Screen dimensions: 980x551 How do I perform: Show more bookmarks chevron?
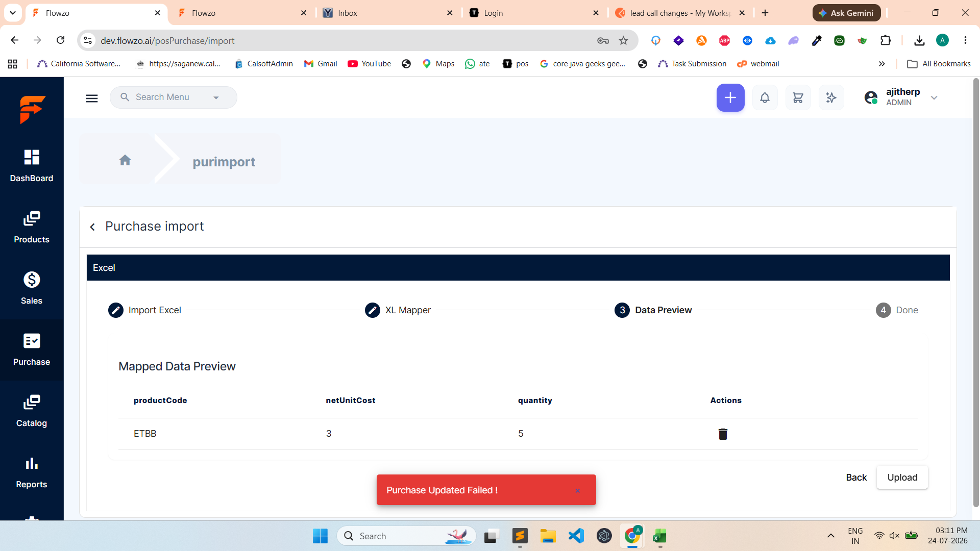pos(881,64)
